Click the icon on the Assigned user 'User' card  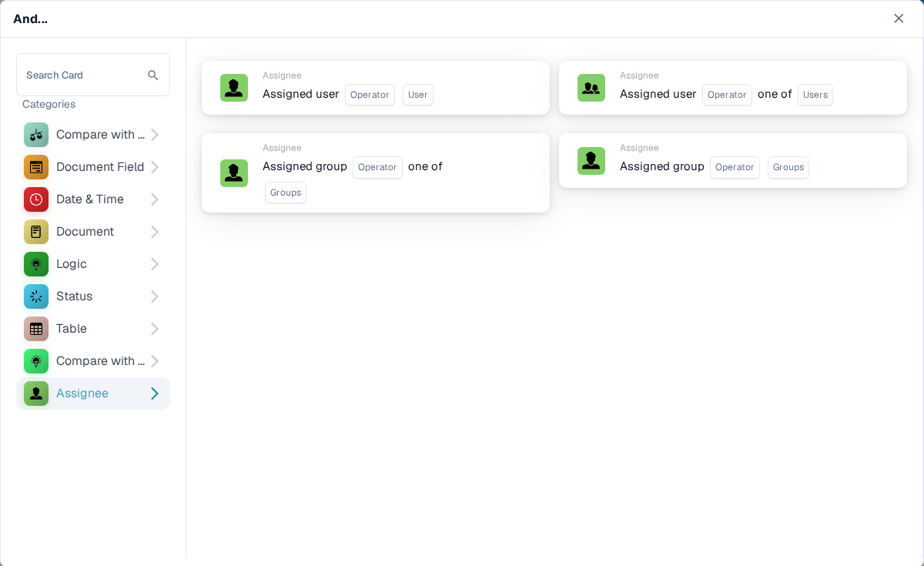coord(234,88)
